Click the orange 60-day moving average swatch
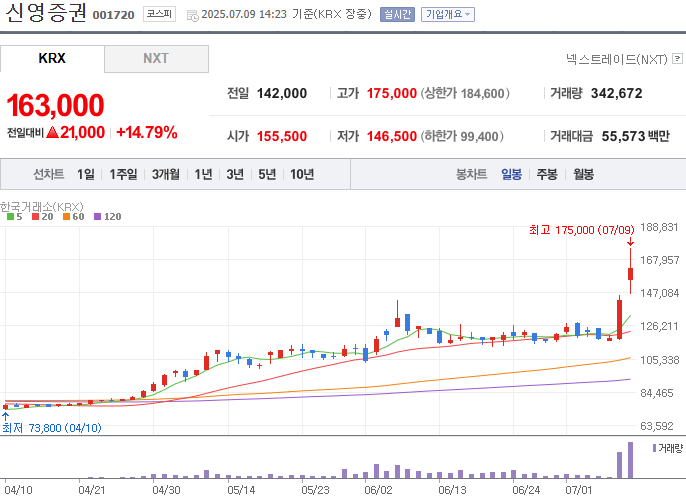The image size is (686, 499). tap(66, 216)
